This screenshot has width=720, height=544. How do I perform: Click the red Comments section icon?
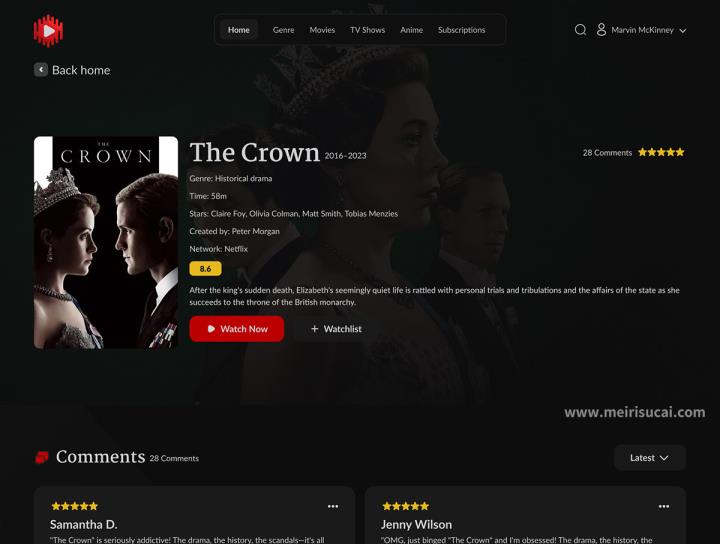[x=42, y=457]
